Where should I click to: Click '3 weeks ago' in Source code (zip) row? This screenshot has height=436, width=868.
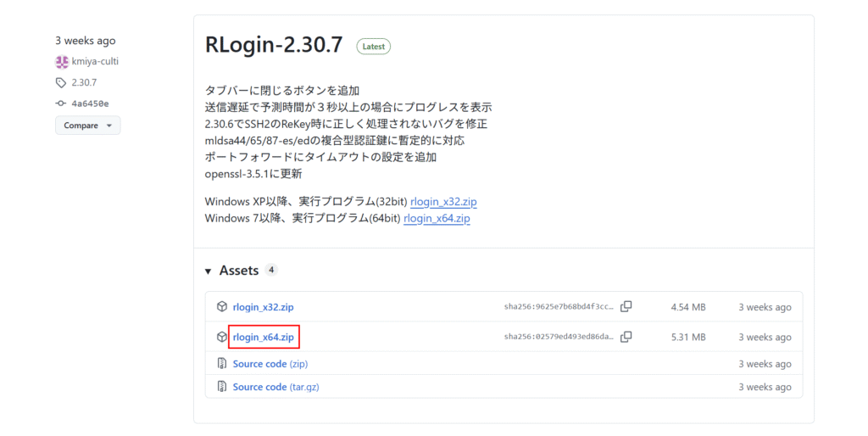(x=765, y=364)
